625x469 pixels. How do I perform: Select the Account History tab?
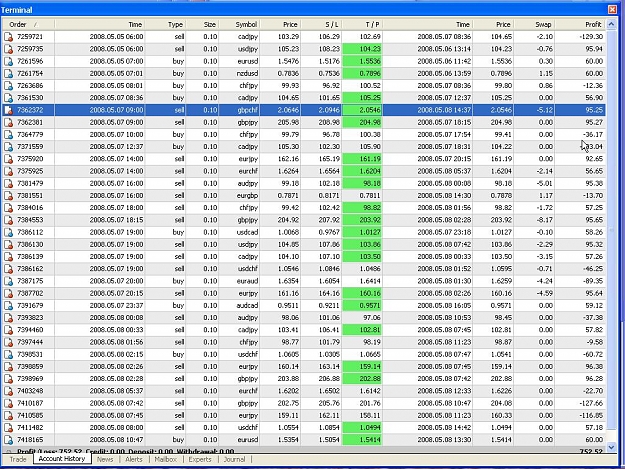click(x=62, y=459)
